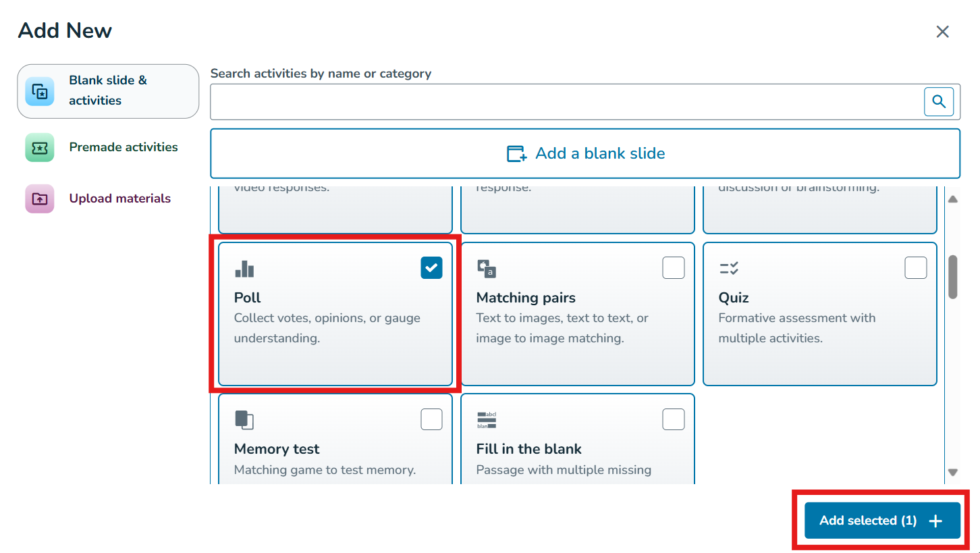Select the Memory test checkbox

431,419
